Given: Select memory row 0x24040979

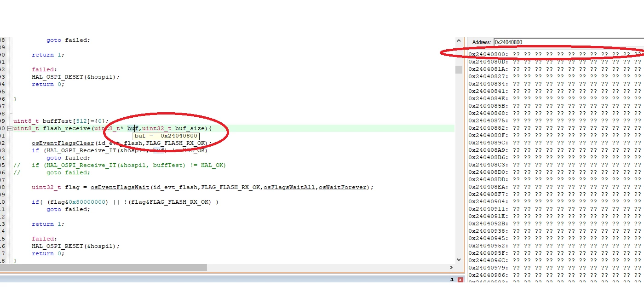Looking at the screenshot, I should [x=555, y=268].
